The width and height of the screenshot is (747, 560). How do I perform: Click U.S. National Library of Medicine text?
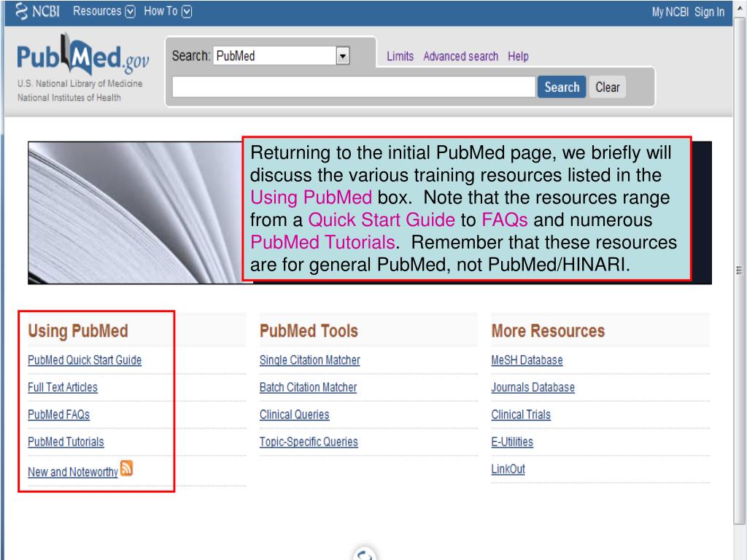[80, 83]
